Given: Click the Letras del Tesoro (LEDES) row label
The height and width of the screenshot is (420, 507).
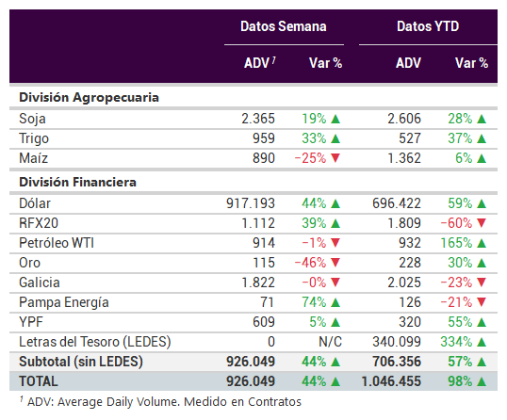Looking at the screenshot, I should pos(95,342).
